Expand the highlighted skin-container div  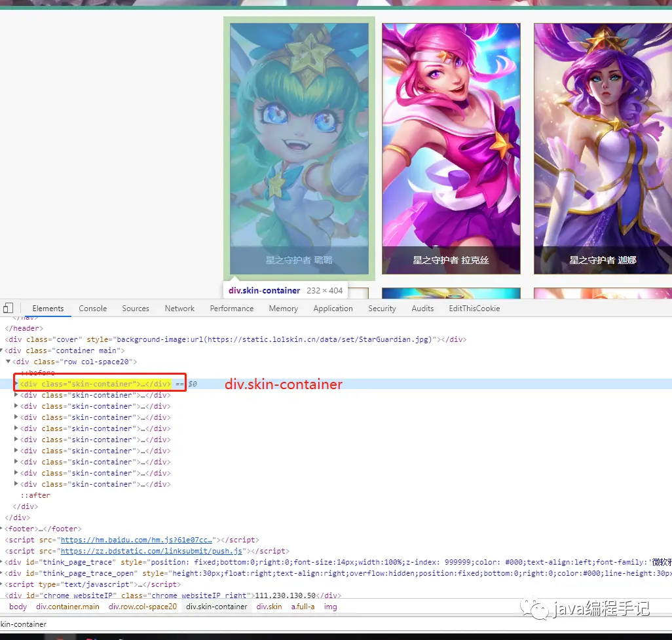tap(16, 383)
